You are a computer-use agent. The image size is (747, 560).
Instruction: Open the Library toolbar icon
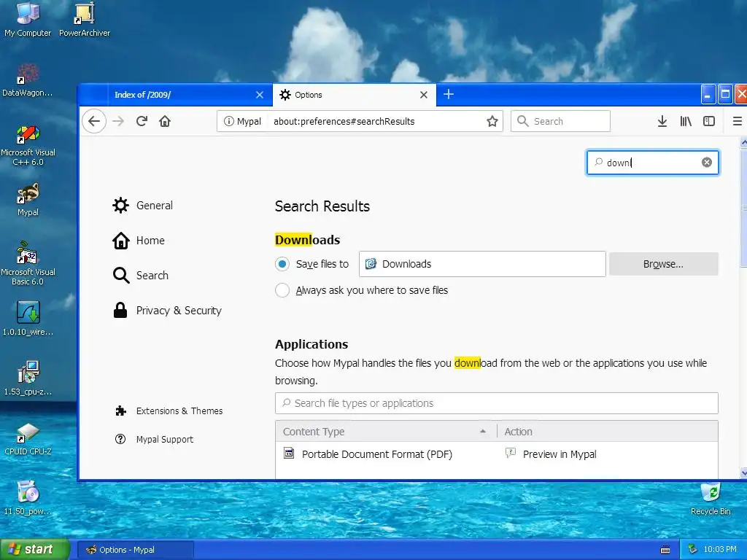[x=686, y=122]
